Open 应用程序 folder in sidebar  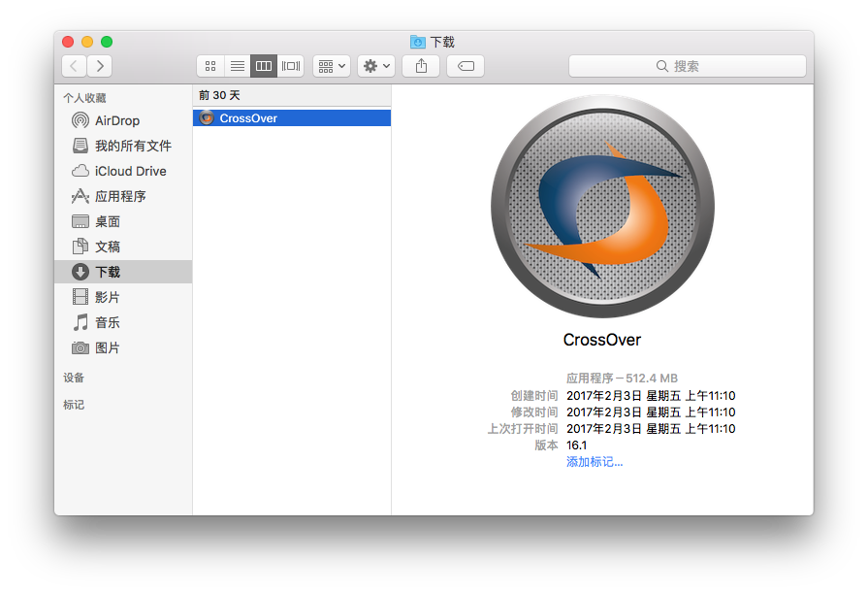(123, 196)
